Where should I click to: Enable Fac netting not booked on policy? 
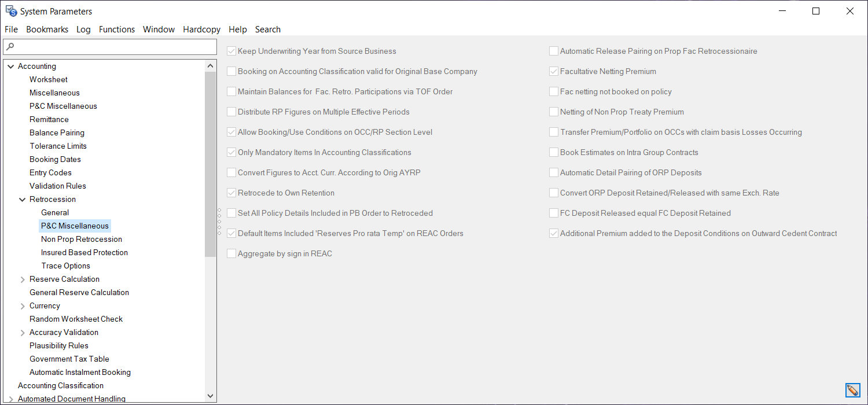pyautogui.click(x=553, y=91)
